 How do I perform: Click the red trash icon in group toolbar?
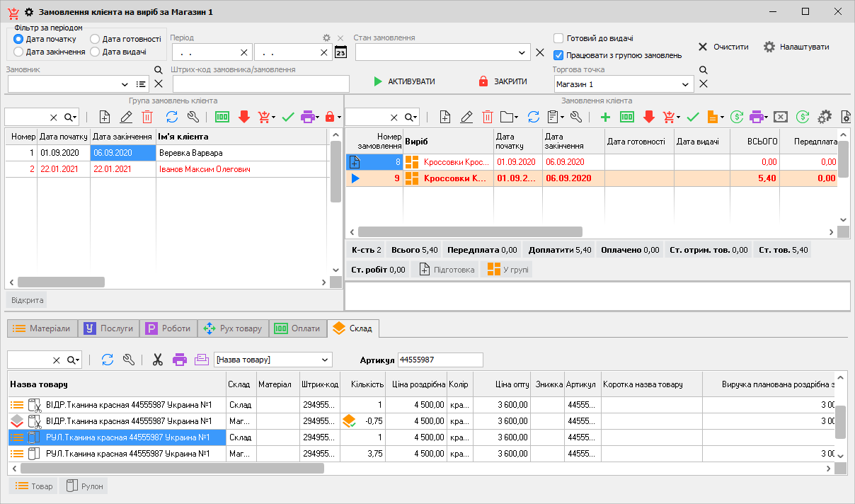[147, 117]
